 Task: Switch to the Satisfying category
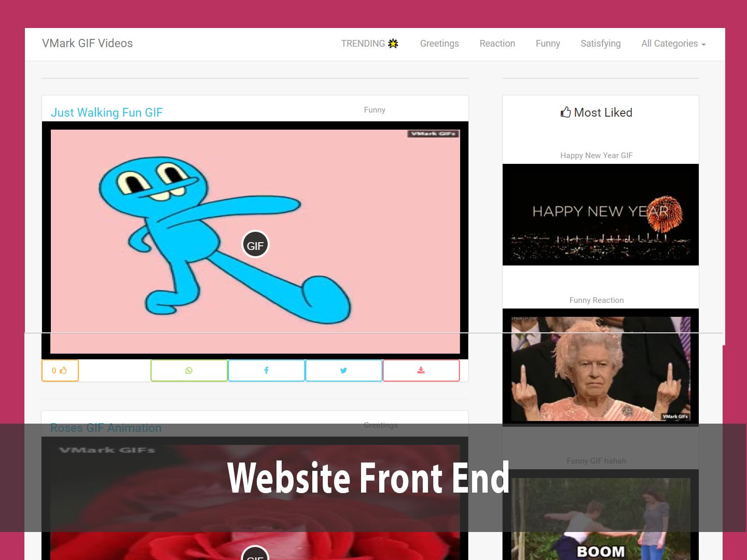(x=600, y=44)
